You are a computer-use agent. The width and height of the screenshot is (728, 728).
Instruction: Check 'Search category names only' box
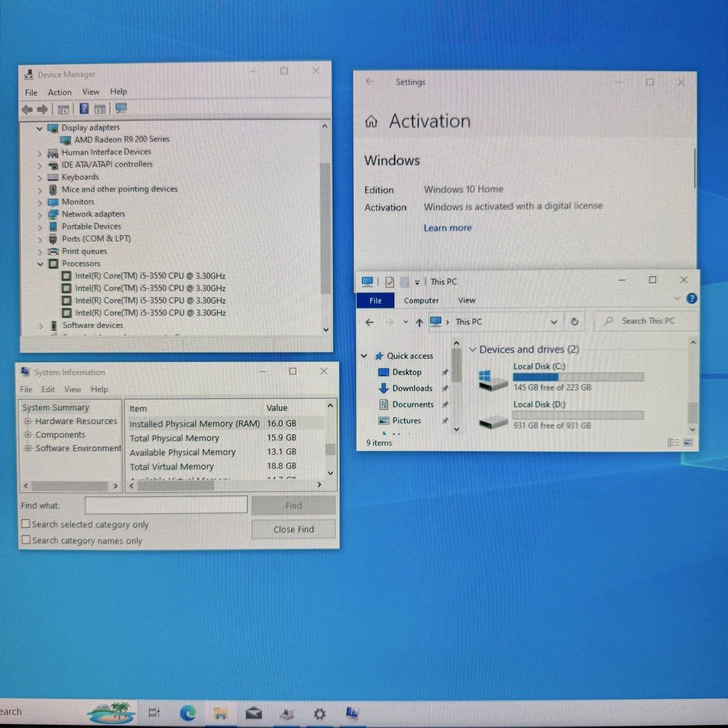pos(26,540)
